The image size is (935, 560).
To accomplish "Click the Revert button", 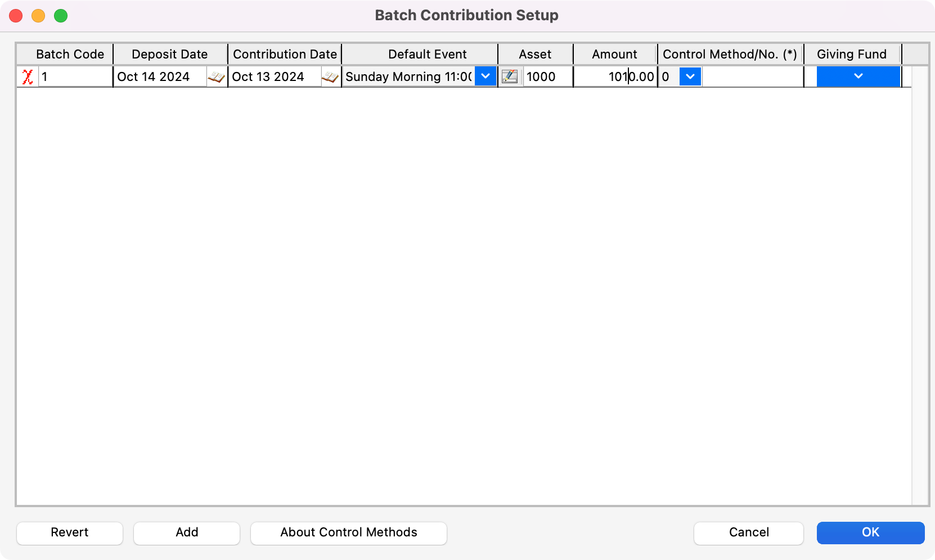I will pyautogui.click(x=70, y=532).
